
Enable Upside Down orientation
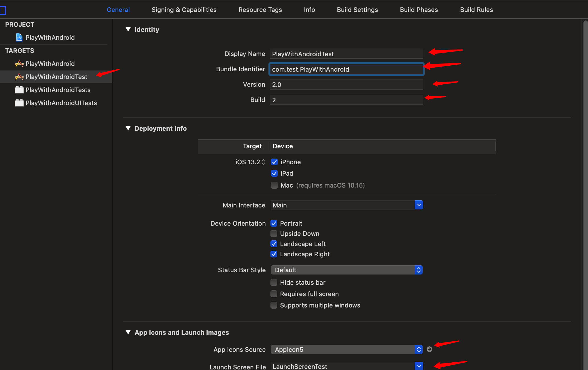274,234
